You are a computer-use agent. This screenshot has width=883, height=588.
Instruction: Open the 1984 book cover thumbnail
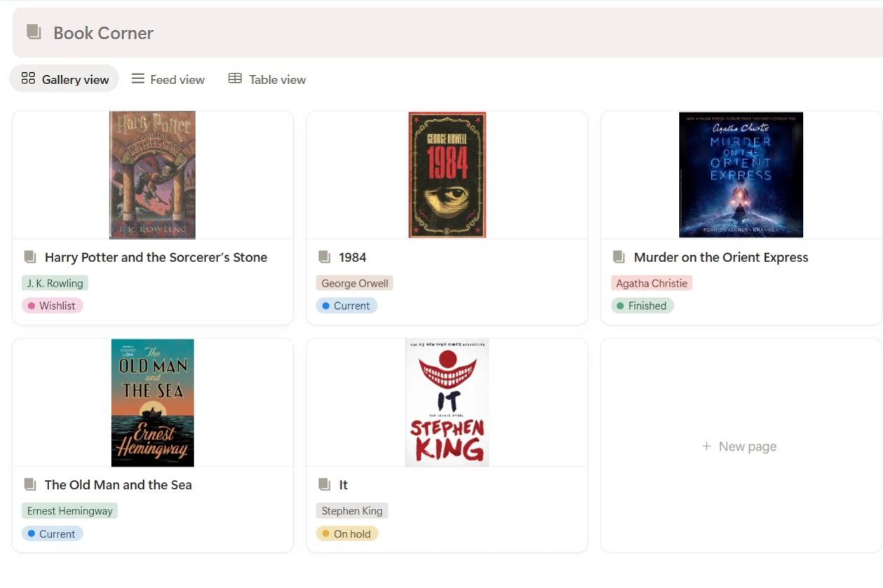[x=447, y=175]
